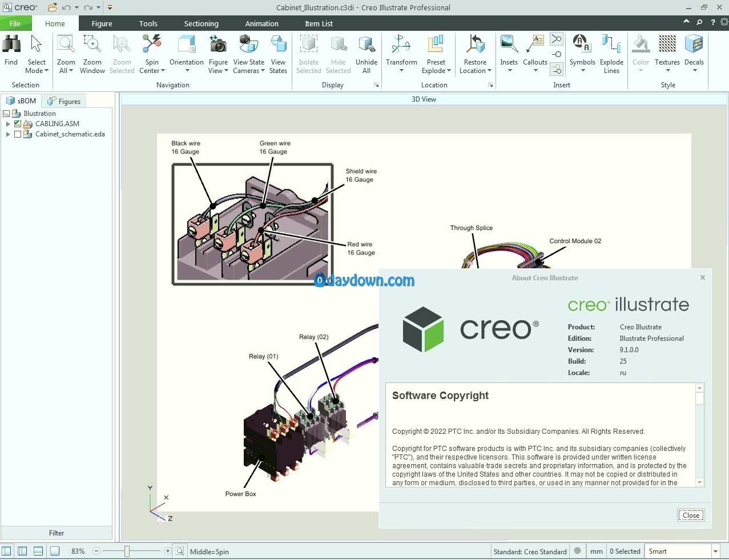Click the zoom-to-fit icon in status bar
The width and height of the screenshot is (729, 560).
coord(180,551)
